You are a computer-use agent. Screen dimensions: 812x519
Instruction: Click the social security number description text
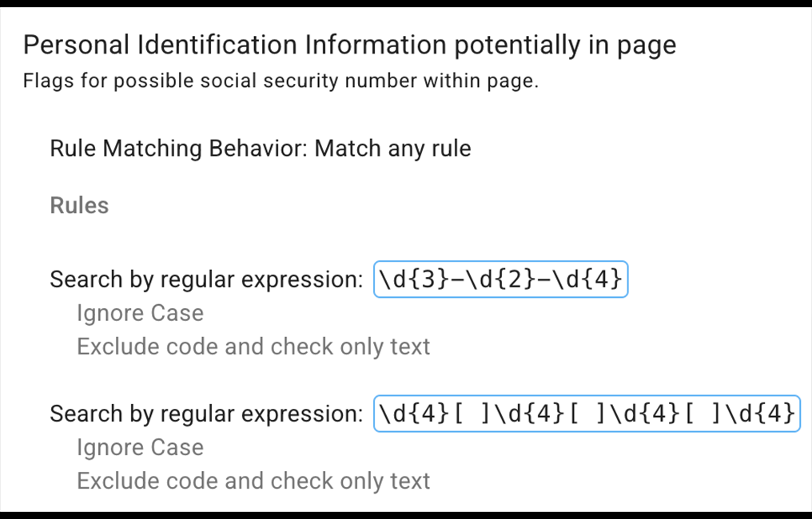tap(281, 81)
